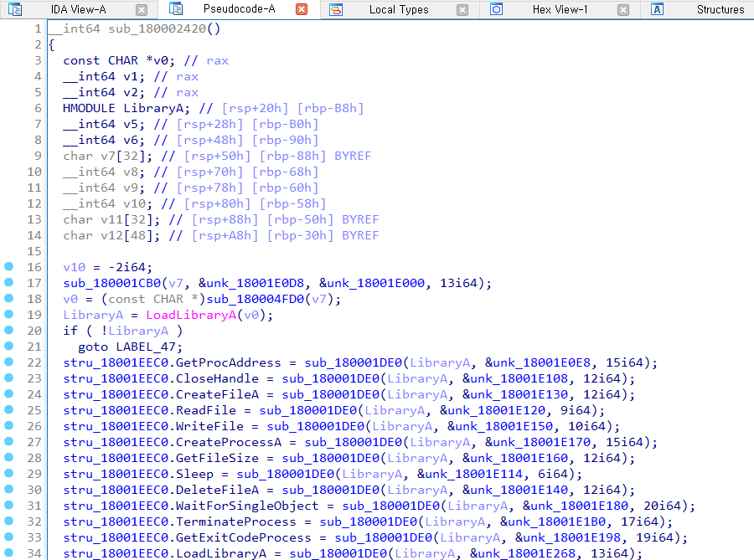
Task: Open the Local Types tab
Action: [399, 9]
